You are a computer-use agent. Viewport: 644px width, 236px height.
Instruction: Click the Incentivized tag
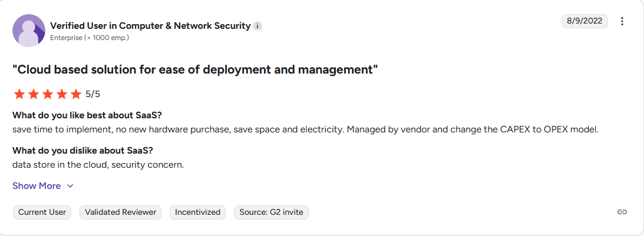[197, 212]
